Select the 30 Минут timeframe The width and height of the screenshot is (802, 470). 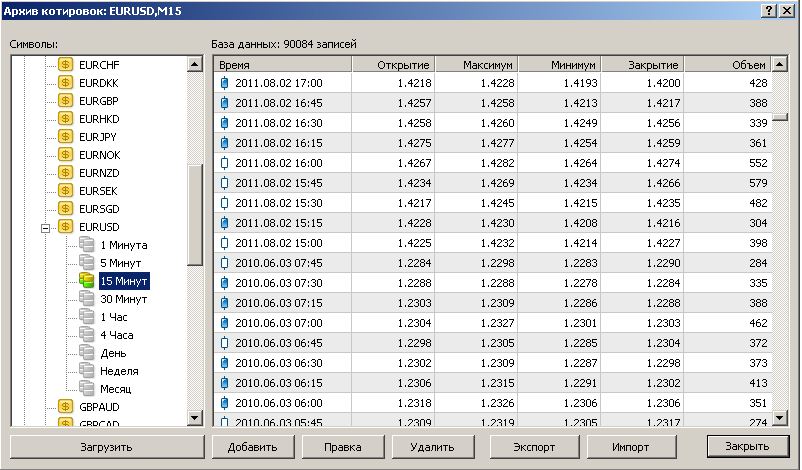(123, 299)
